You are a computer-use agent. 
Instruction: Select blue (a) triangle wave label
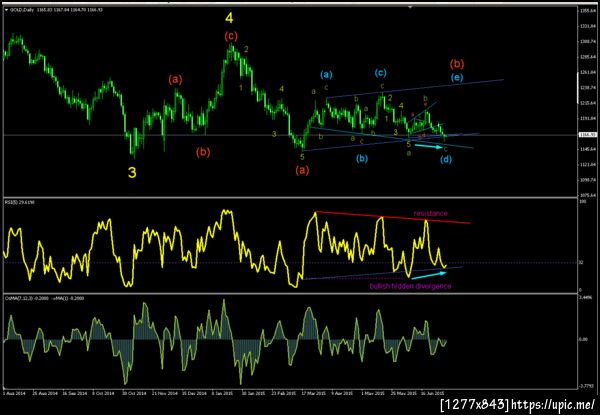(326, 74)
